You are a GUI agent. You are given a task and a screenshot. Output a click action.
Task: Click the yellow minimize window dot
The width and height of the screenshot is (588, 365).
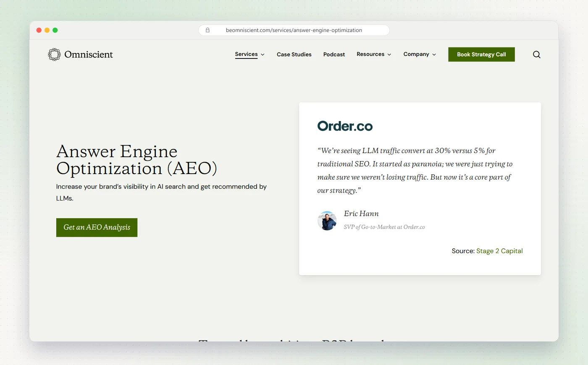point(47,30)
